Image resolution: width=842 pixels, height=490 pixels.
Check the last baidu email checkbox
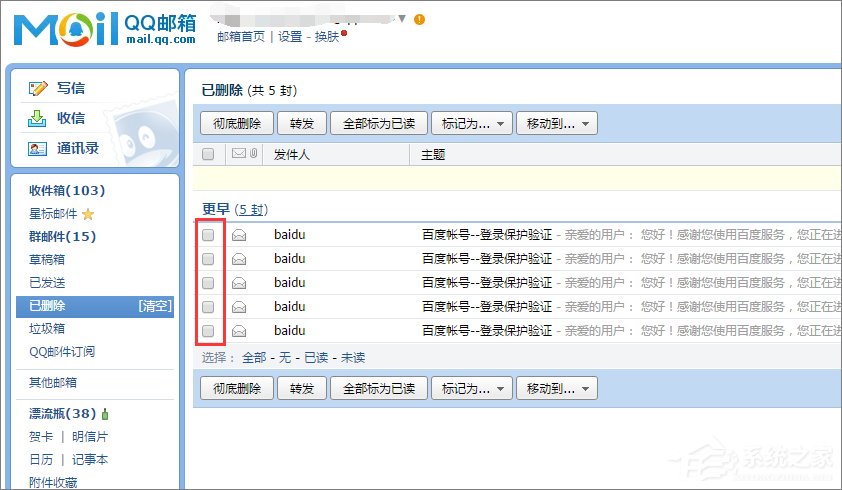(208, 330)
